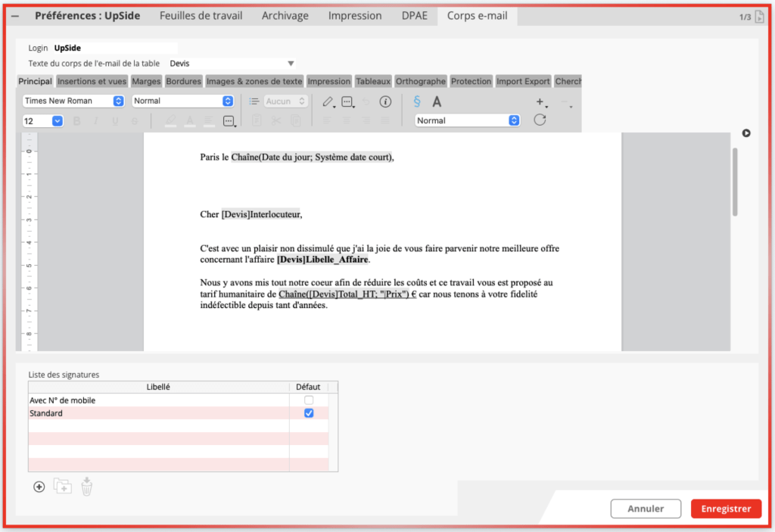775x532 pixels.
Task: Click the Annuler button
Action: point(646,509)
